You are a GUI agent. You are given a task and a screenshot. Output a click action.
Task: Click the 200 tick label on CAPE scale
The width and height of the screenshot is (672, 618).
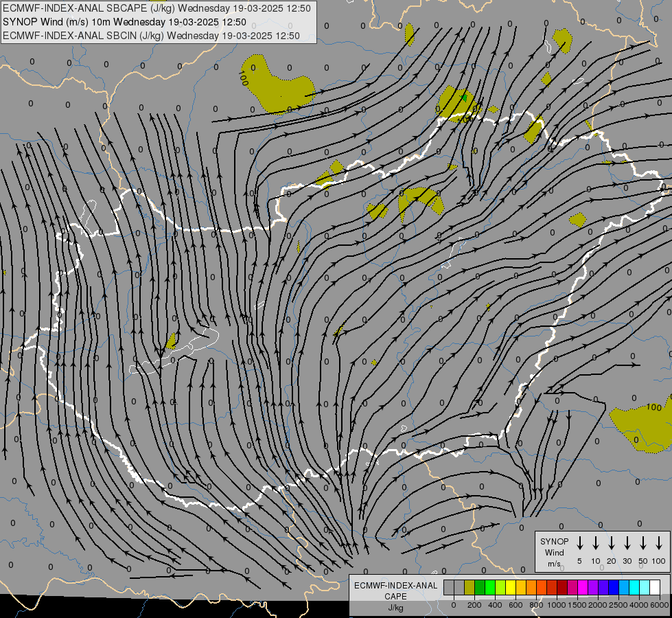[474, 605]
